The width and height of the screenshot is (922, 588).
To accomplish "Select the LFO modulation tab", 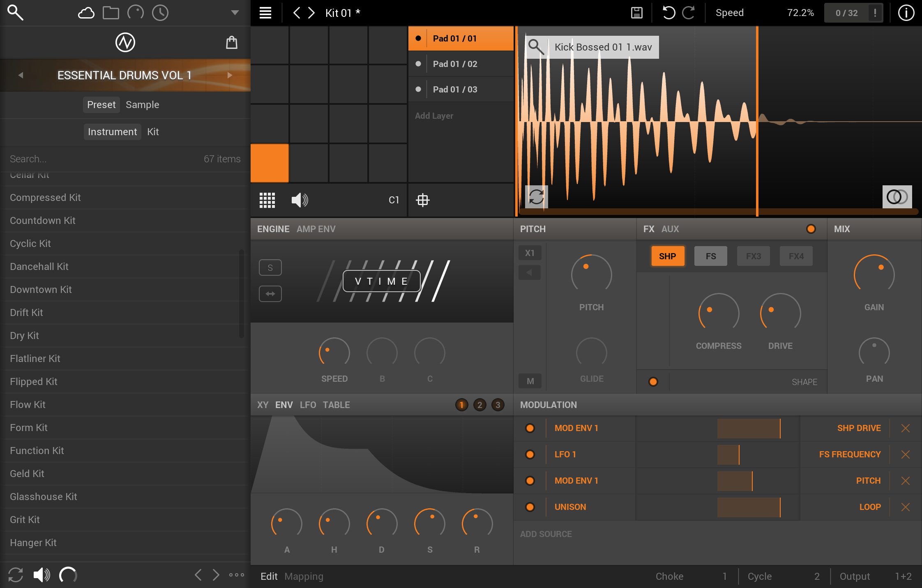I will click(x=308, y=405).
